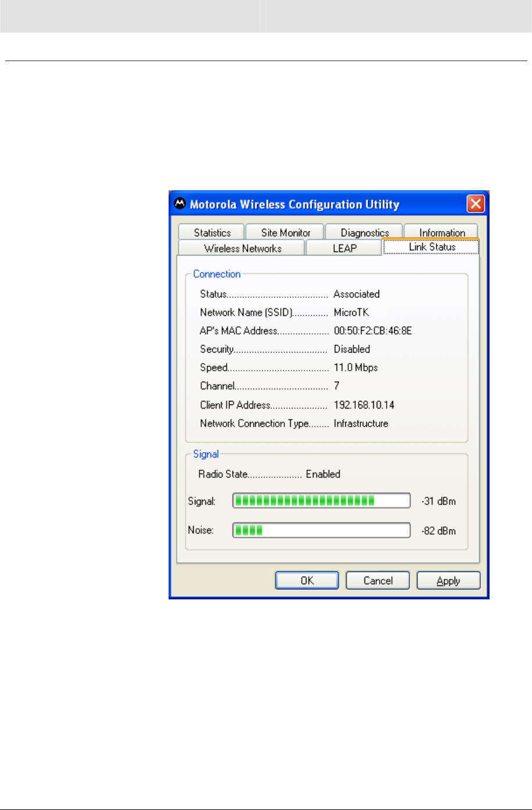Click the 'Infrastructure' connection type value
The width and height of the screenshot is (532, 810).
pos(361,424)
